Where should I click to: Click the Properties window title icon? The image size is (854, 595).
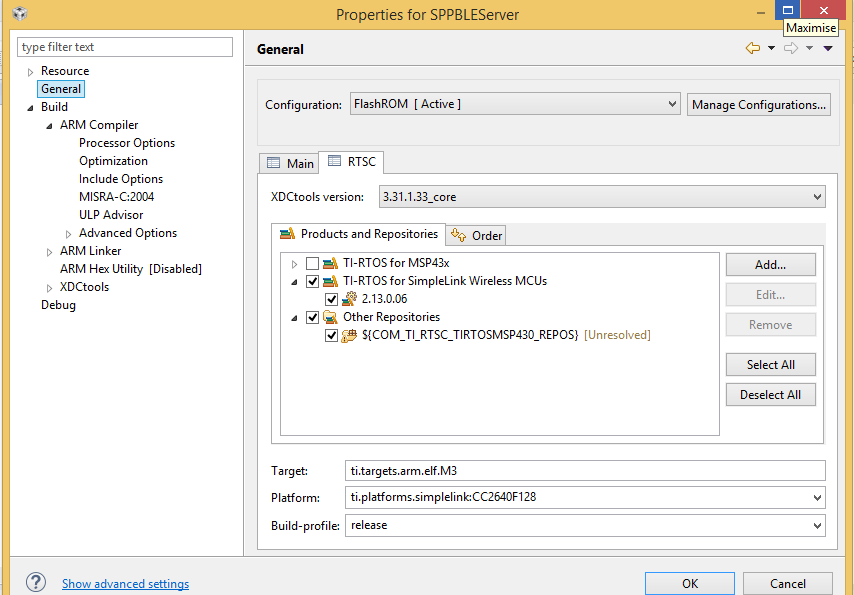20,13
